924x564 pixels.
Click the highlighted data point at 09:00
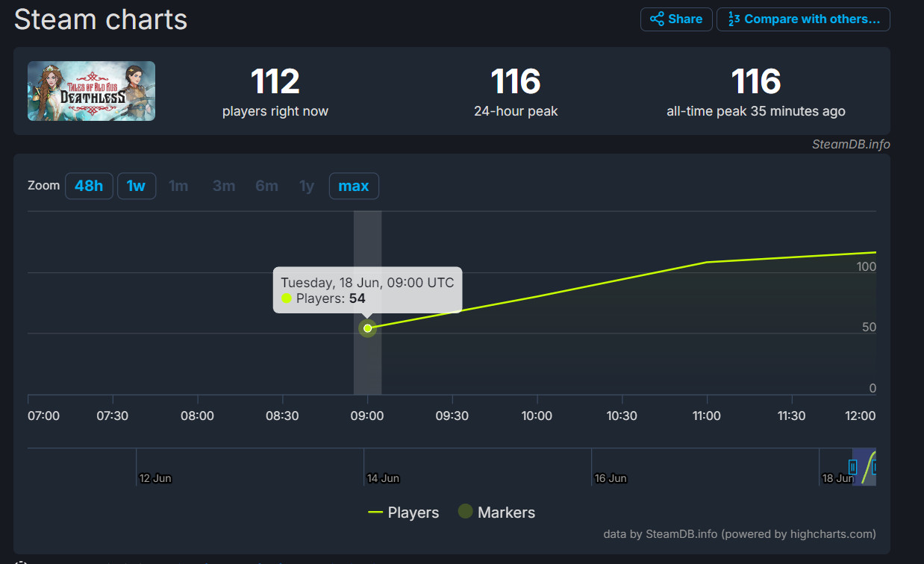coord(367,328)
